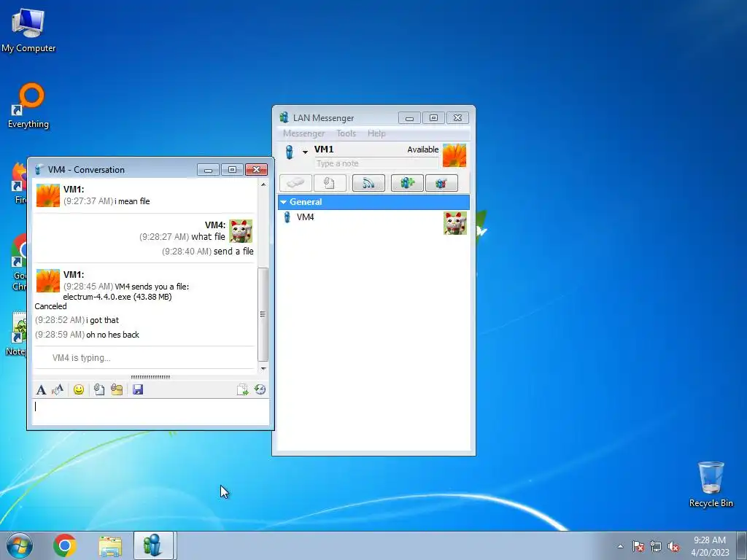Click the VM1 orange flower avatar in LAN Messenger
Viewport: 747px width, 560px height.
[454, 155]
